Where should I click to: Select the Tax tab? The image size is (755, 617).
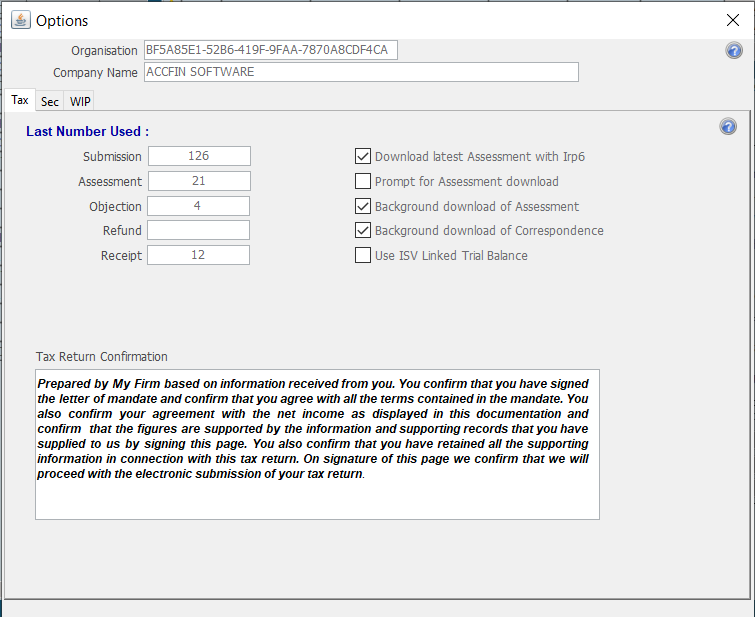[x=20, y=101]
